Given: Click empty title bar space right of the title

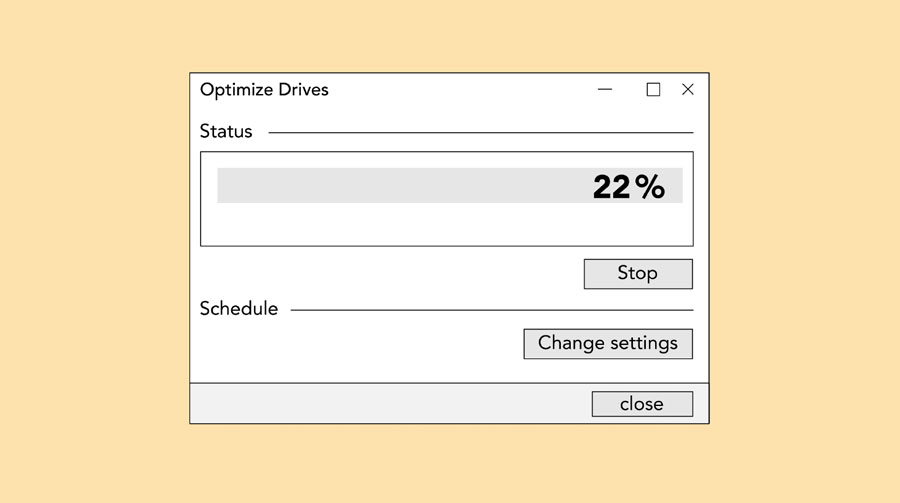Looking at the screenshot, I should tap(460, 90).
